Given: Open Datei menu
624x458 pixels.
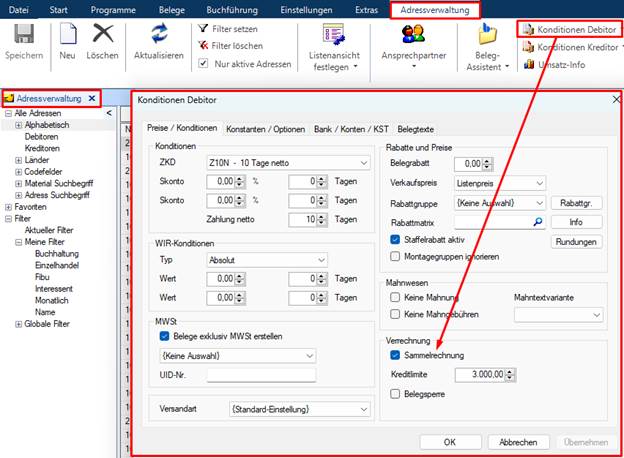Looking at the screenshot, I should coord(18,10).
